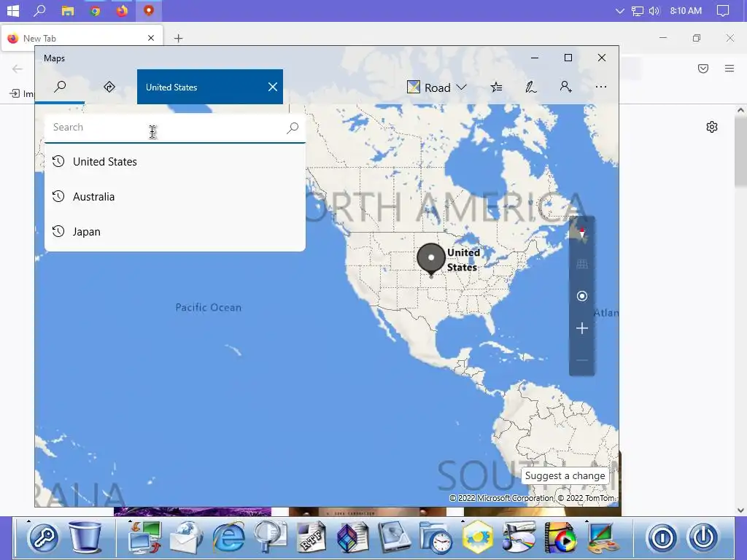This screenshot has height=560, width=747.
Task: Click the magnifier icon in the Search box
Action: pyautogui.click(x=293, y=128)
